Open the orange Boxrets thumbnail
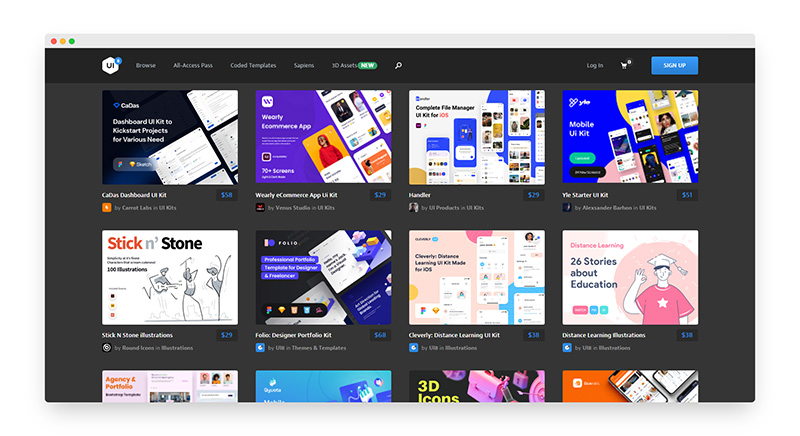This screenshot has width=800, height=436. click(x=630, y=386)
